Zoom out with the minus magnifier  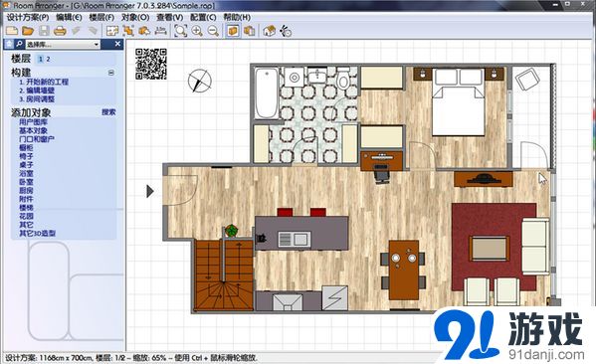click(x=213, y=31)
